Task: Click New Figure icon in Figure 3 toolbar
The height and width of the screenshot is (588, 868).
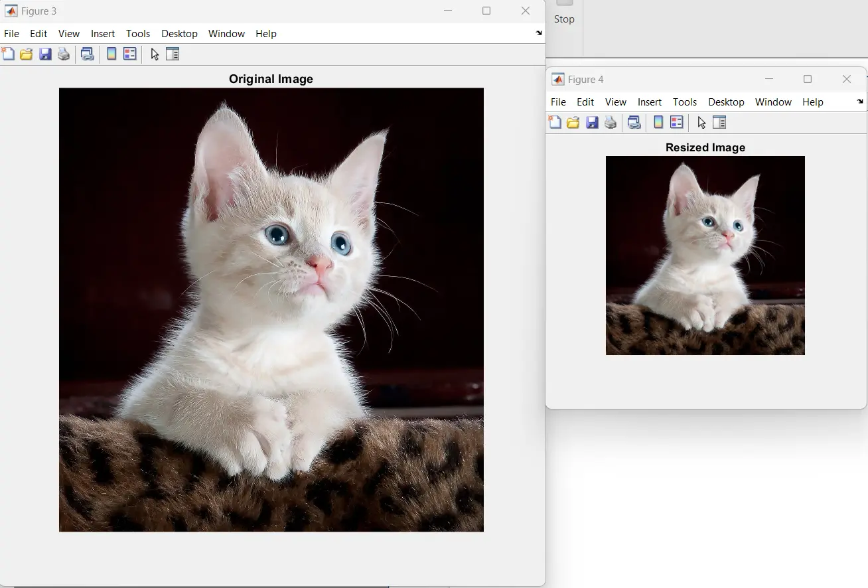Action: (x=8, y=54)
